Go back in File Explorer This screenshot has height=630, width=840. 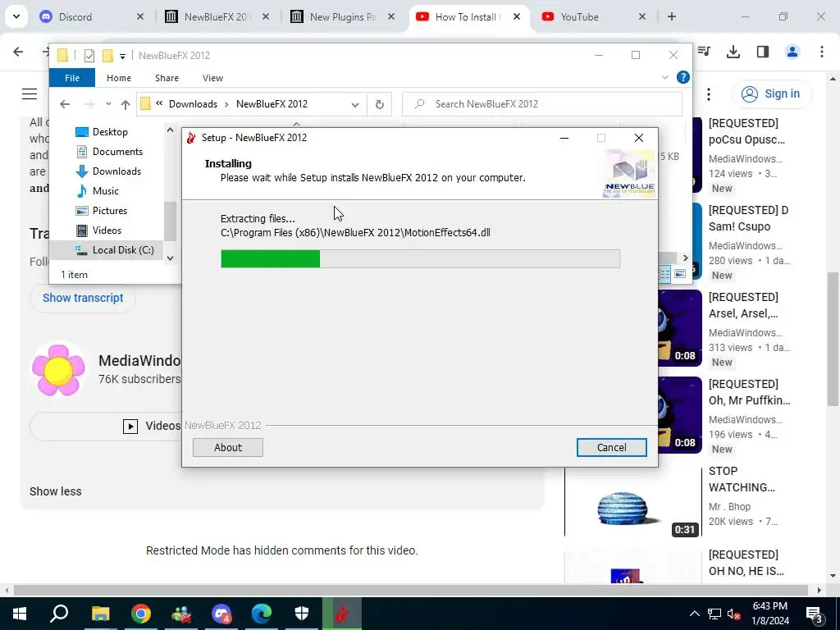pos(65,104)
